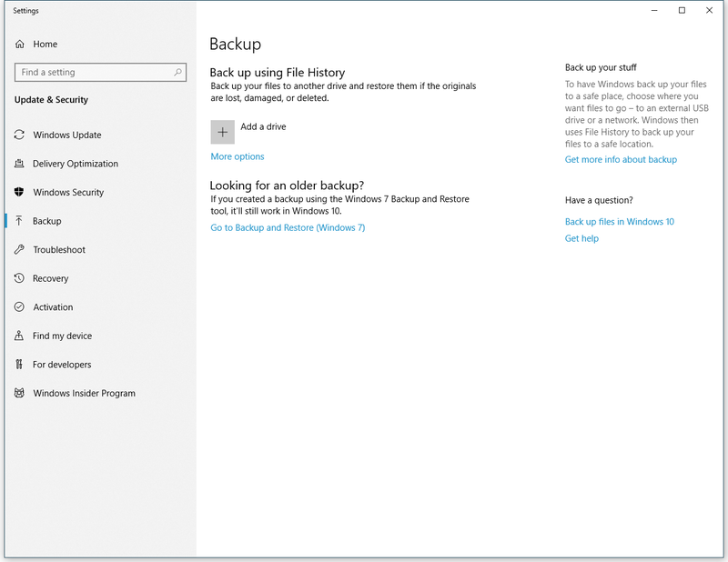Viewport: 728px width, 562px height.
Task: Click the Windows Insider Program cat icon
Action: point(19,393)
